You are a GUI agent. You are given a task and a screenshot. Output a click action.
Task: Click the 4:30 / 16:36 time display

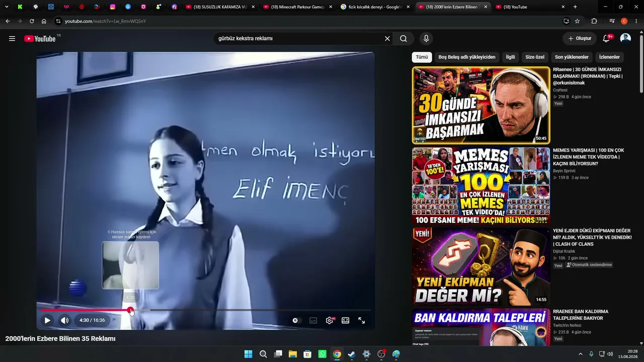[92, 320]
